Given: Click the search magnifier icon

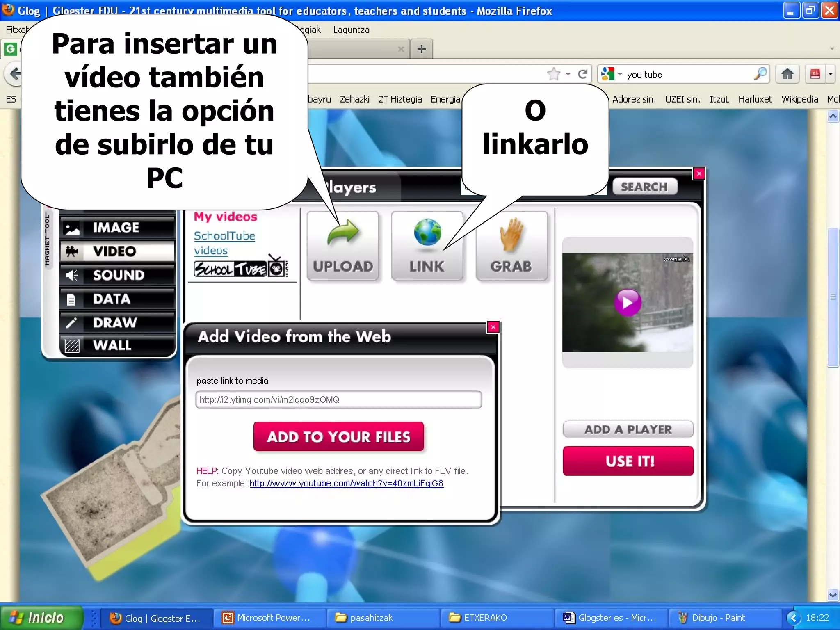Looking at the screenshot, I should [x=760, y=74].
